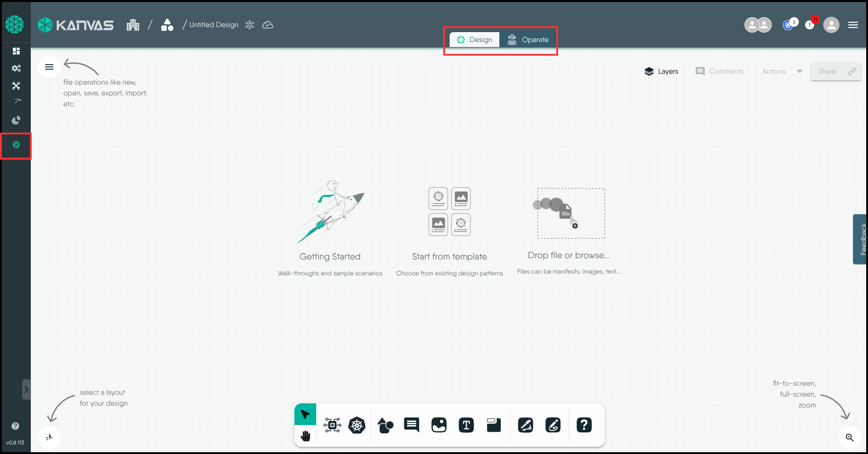Open the Kanvas extension in left sidebar
This screenshot has width=868, height=454.
click(16, 145)
